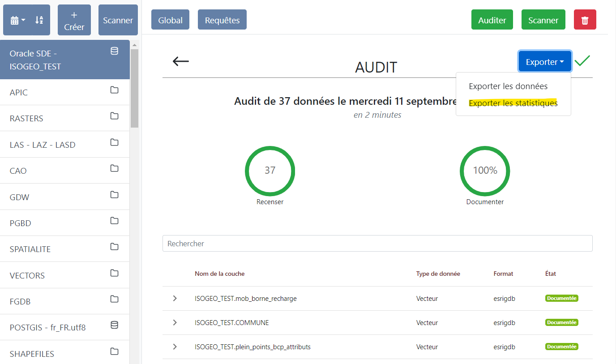This screenshot has height=364, width=616.
Task: Switch to the Global view
Action: pos(170,20)
